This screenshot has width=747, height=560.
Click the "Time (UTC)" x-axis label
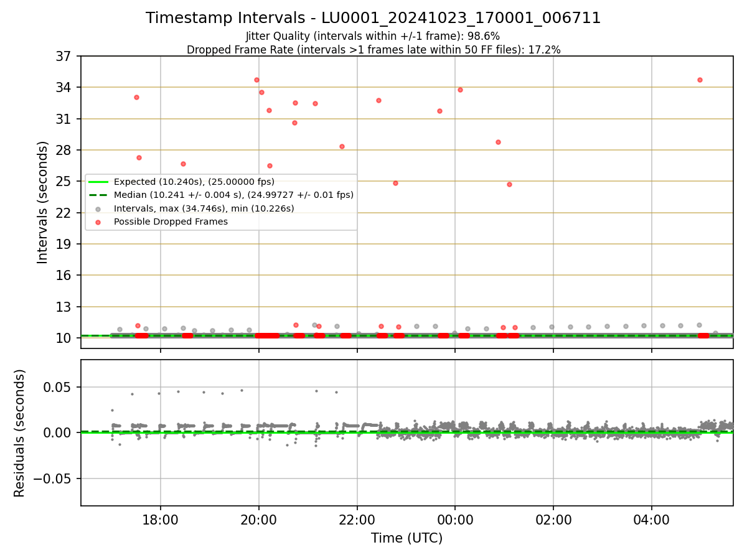click(407, 538)
